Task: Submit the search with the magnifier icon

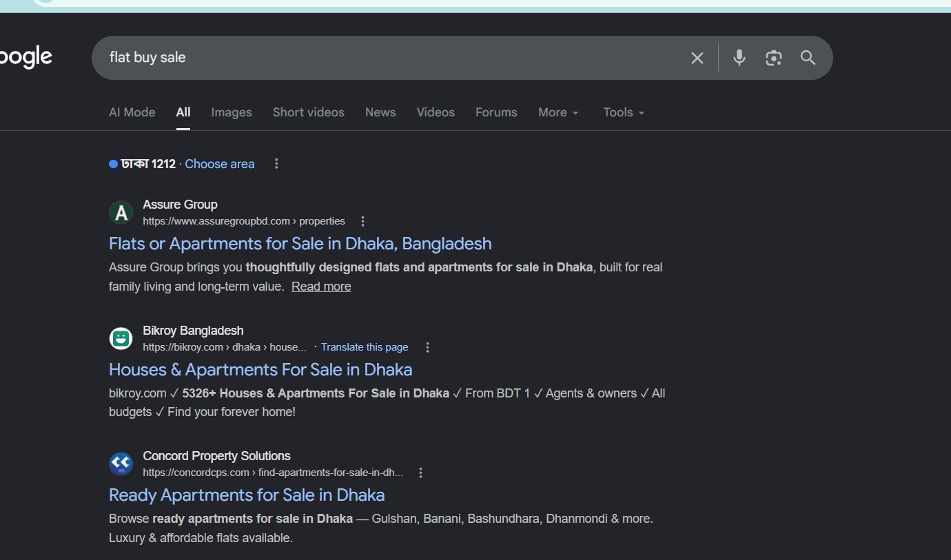Action: 808,58
